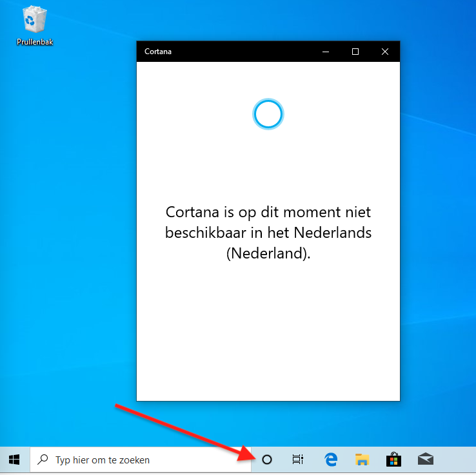Click the "Cortana" title text in the title bar
The width and height of the screenshot is (476, 475).
click(158, 52)
